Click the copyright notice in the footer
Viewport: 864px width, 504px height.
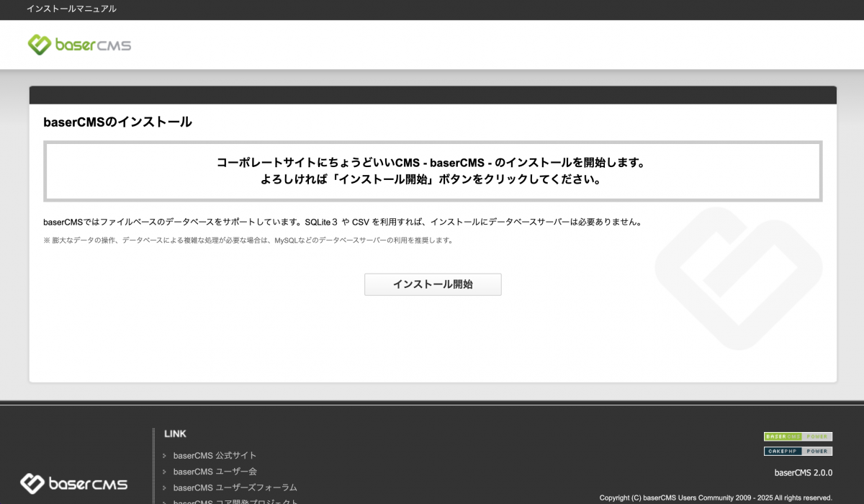pos(715,498)
